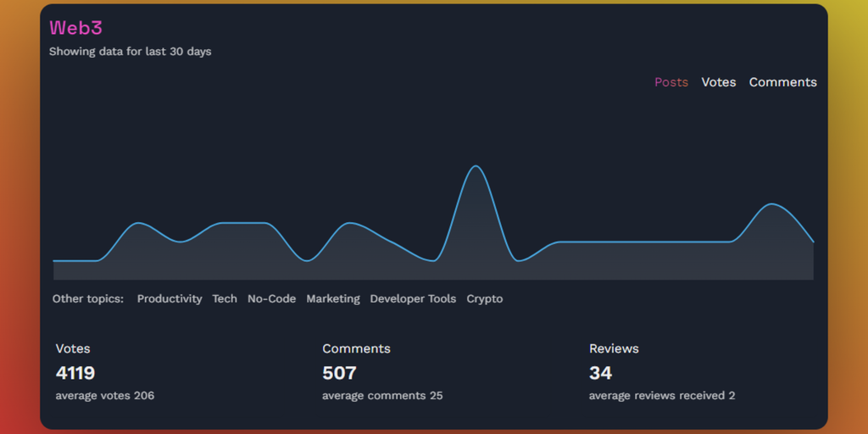This screenshot has width=868, height=434.
Task: Open the No-Code topic
Action: pyautogui.click(x=272, y=299)
